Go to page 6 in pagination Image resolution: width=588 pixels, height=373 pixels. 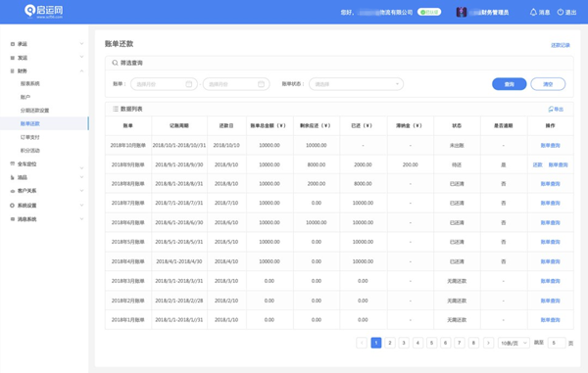(446, 343)
